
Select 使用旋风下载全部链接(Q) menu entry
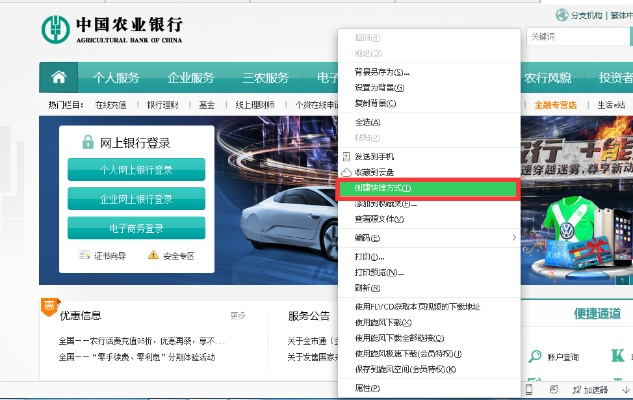(429, 338)
